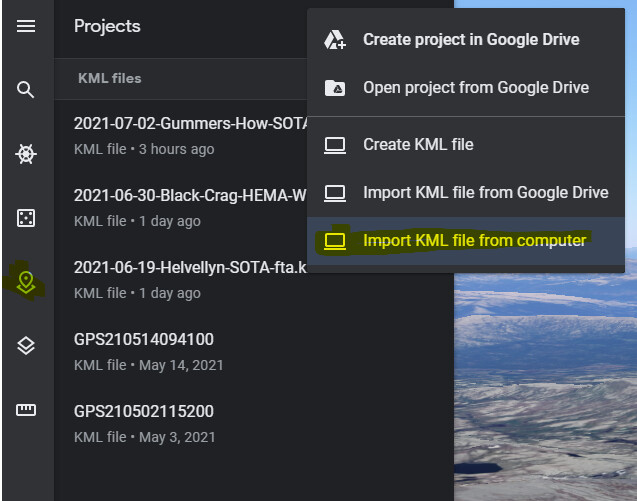Open the hamburger main menu
The height and width of the screenshot is (501, 637).
point(26,26)
